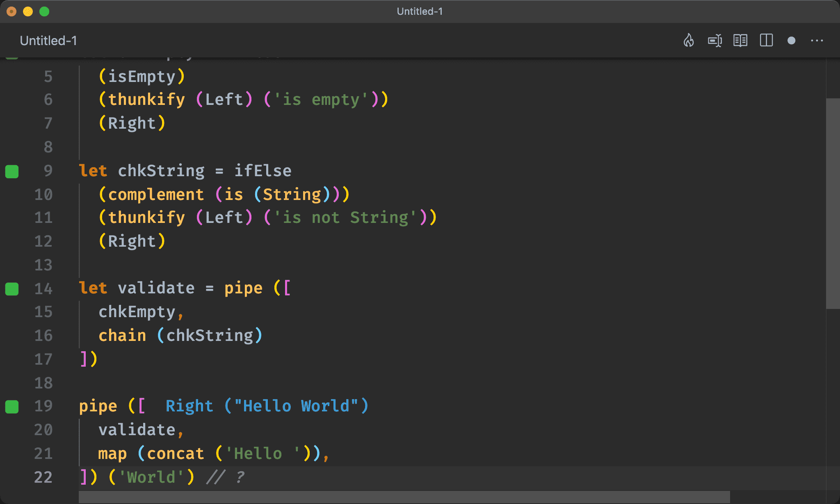
Task: Click 'String' on line 10
Action: tap(292, 195)
